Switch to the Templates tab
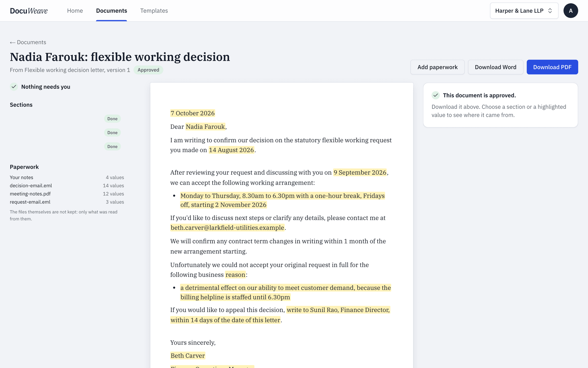 pos(154,11)
